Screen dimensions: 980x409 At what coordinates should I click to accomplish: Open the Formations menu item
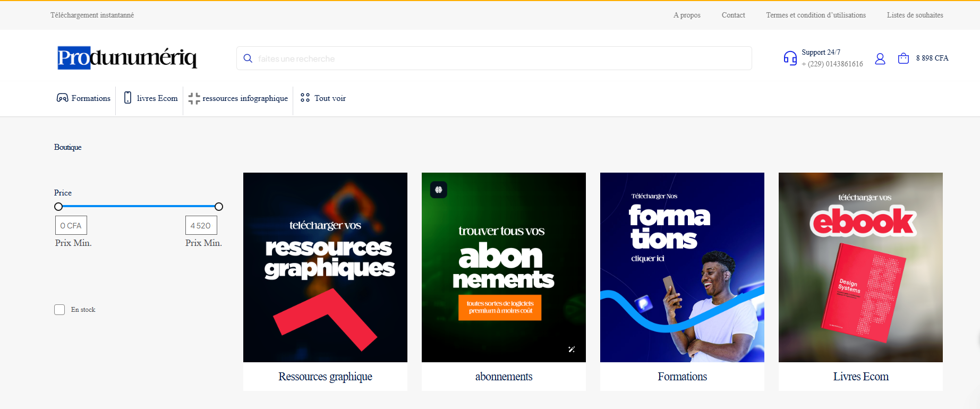click(x=91, y=98)
